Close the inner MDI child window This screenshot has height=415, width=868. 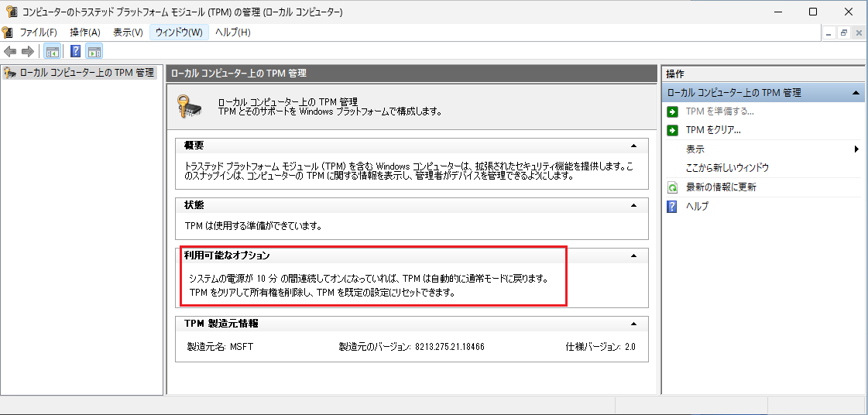tap(859, 33)
